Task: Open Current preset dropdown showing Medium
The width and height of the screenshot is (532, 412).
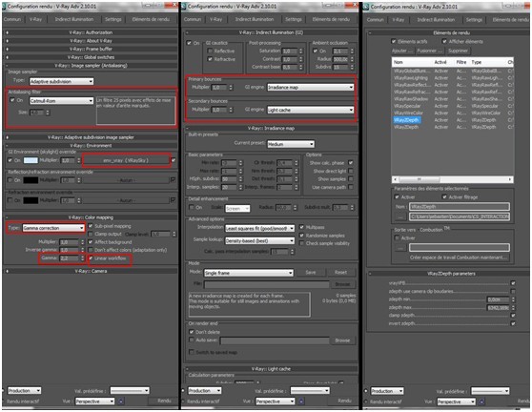Action: [x=291, y=144]
